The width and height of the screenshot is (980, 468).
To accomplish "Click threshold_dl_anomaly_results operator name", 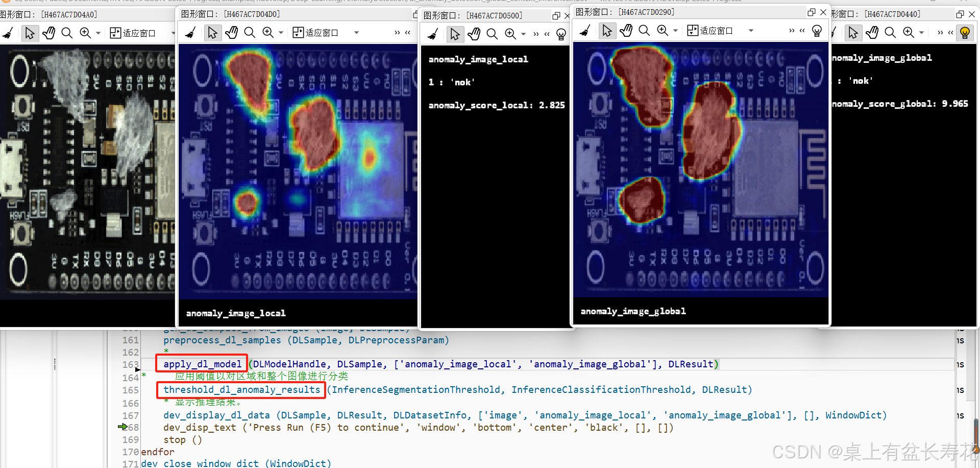I will 241,390.
